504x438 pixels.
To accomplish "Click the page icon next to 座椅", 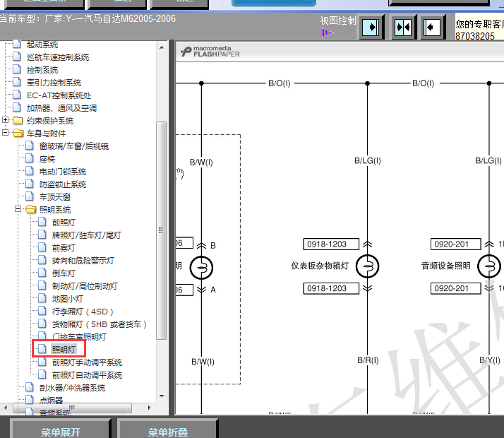I will pos(29,158).
